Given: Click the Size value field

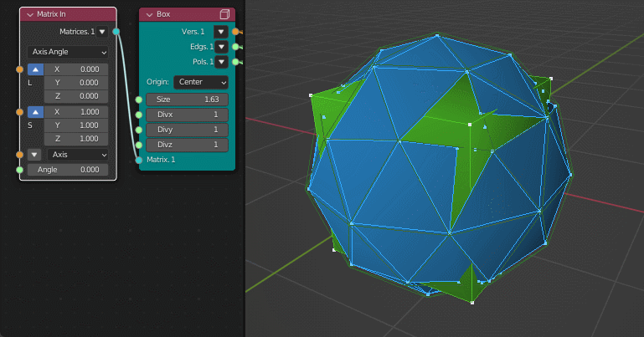Looking at the screenshot, I should (x=187, y=100).
